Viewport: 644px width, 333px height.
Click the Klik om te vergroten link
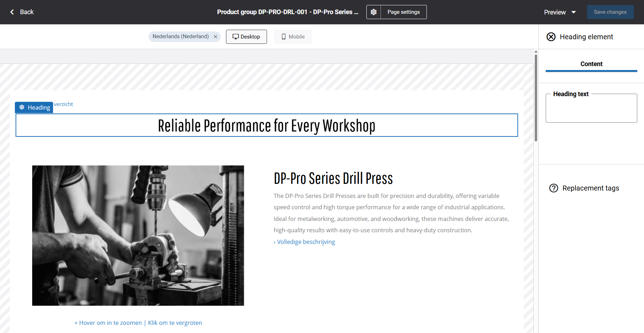click(x=175, y=323)
